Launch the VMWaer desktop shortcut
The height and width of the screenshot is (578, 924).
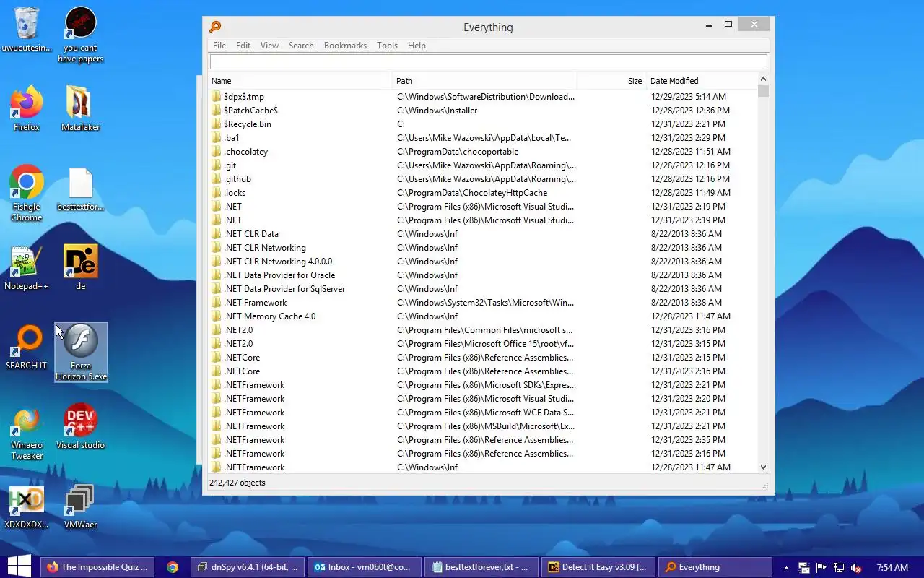click(81, 507)
